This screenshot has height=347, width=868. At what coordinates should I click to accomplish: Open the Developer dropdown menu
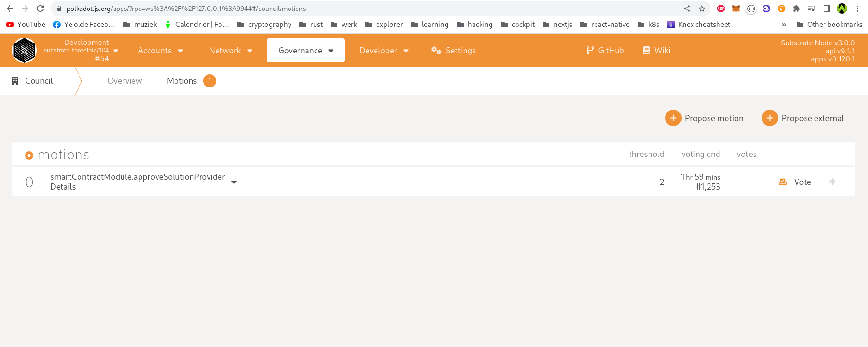384,51
